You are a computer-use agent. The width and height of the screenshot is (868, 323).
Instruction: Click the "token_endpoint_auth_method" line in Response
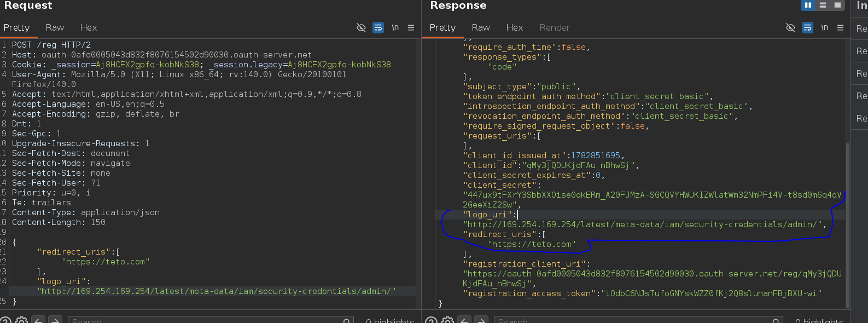tap(588, 96)
